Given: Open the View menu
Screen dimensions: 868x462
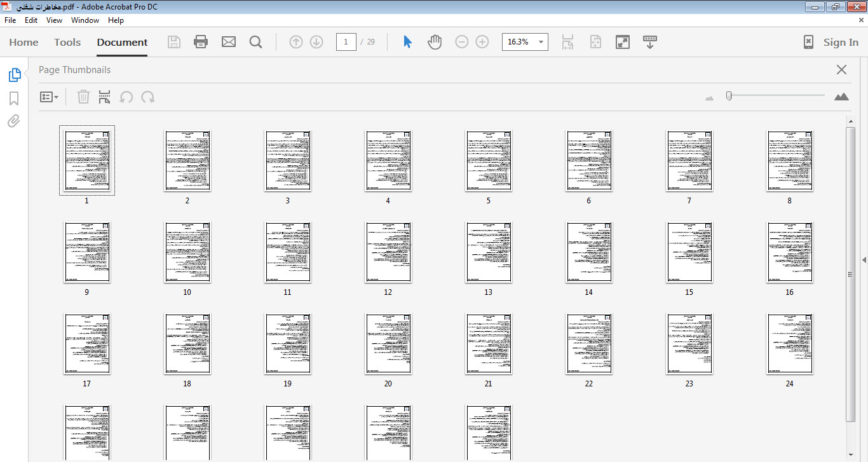Looking at the screenshot, I should [x=54, y=20].
